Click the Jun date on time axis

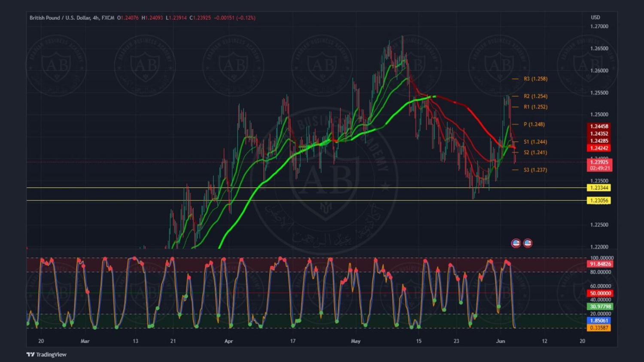click(500, 341)
